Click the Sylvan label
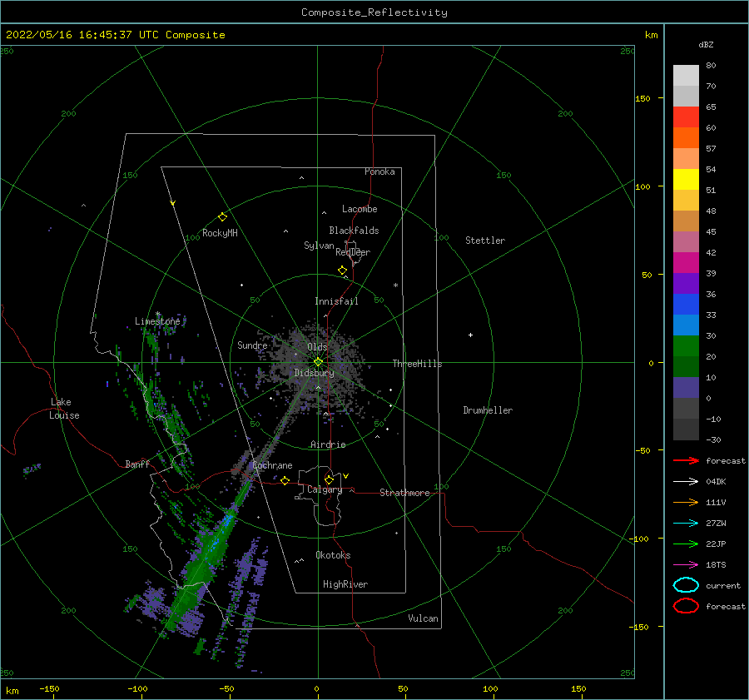749x700 pixels. coord(319,246)
